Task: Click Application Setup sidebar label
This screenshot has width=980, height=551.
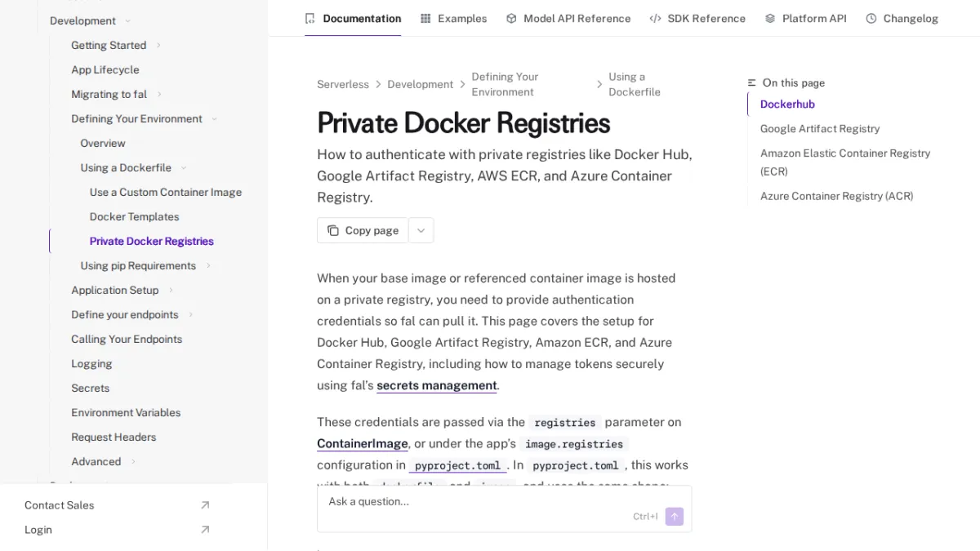Action: [x=115, y=290]
